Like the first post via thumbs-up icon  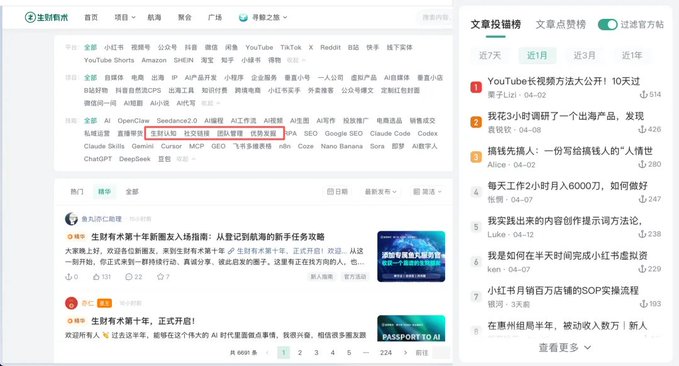tap(96, 276)
